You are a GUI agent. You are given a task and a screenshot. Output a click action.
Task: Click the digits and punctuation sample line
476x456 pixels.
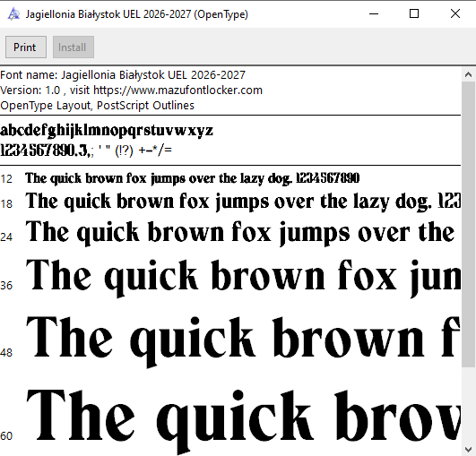point(86,151)
